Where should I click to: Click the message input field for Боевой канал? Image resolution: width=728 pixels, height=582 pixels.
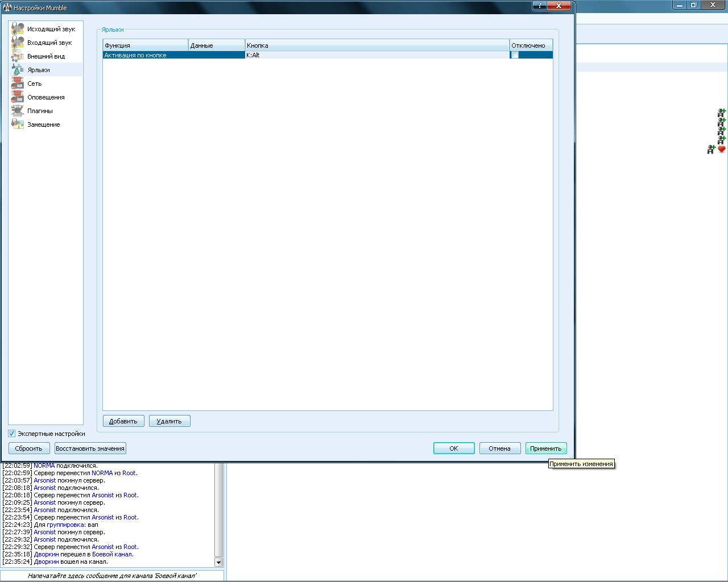[x=112, y=576]
